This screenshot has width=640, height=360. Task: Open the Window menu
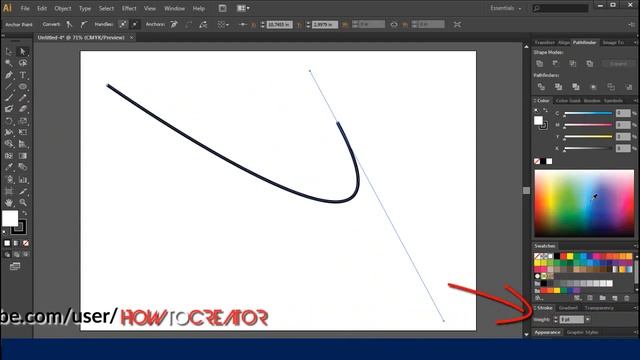(x=174, y=8)
